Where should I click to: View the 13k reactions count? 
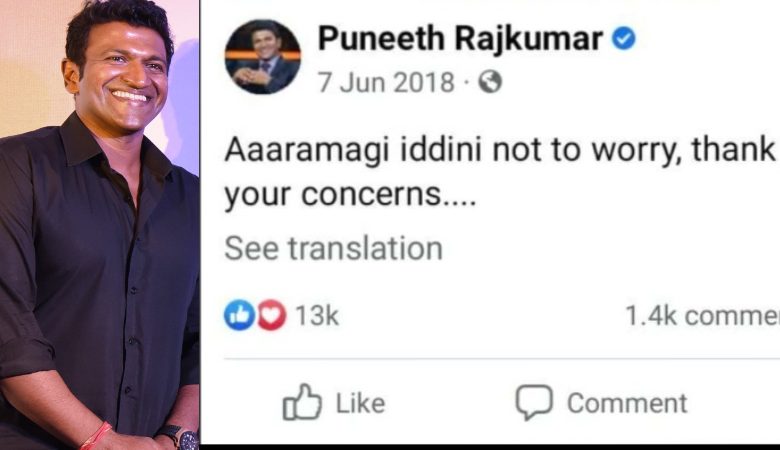pos(317,315)
